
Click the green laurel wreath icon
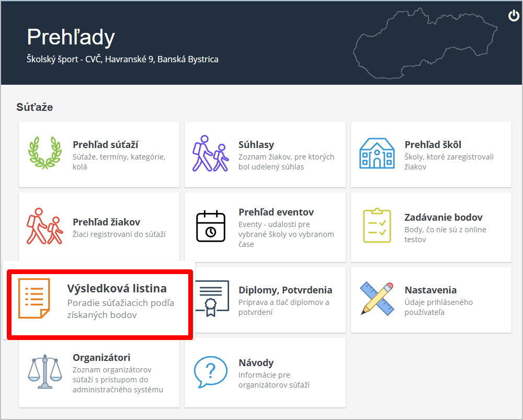(45, 153)
